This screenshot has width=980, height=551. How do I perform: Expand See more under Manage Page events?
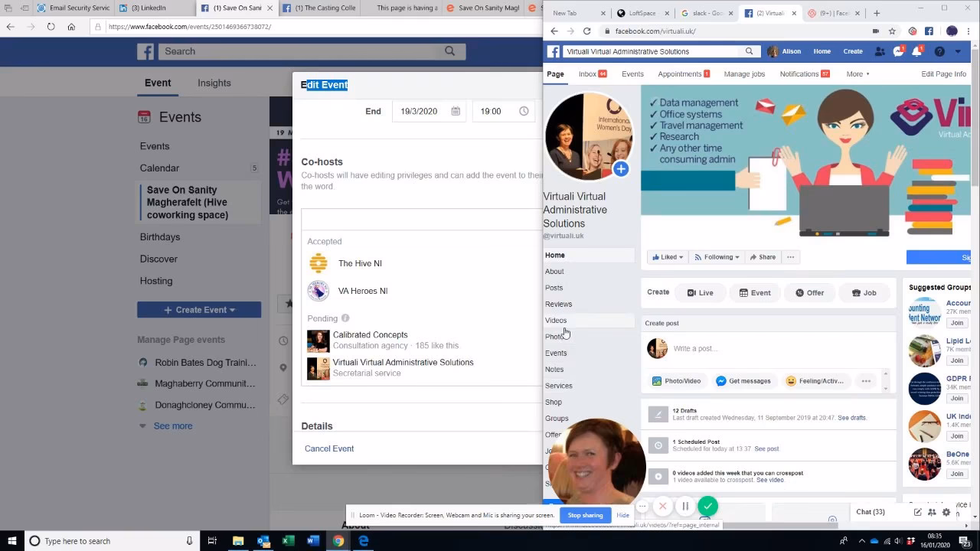click(x=172, y=426)
